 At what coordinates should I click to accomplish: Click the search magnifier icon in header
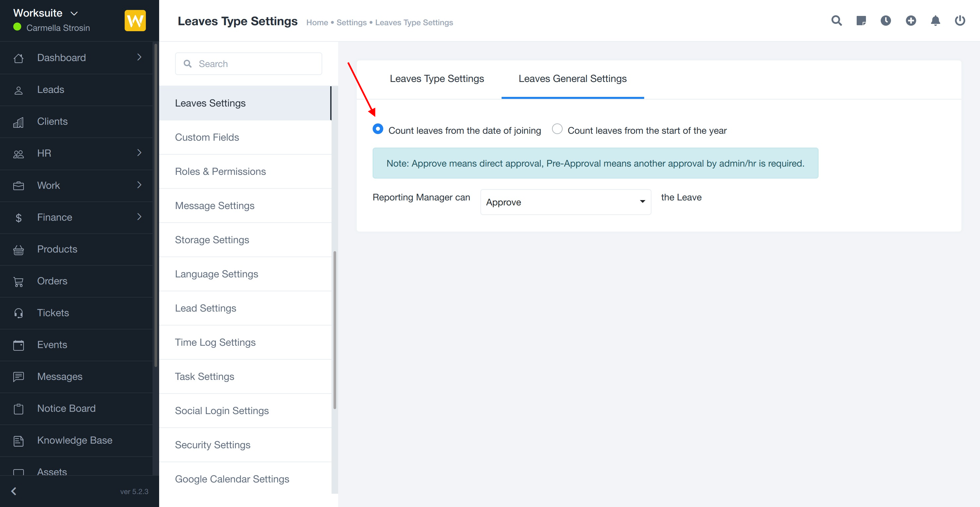click(836, 21)
